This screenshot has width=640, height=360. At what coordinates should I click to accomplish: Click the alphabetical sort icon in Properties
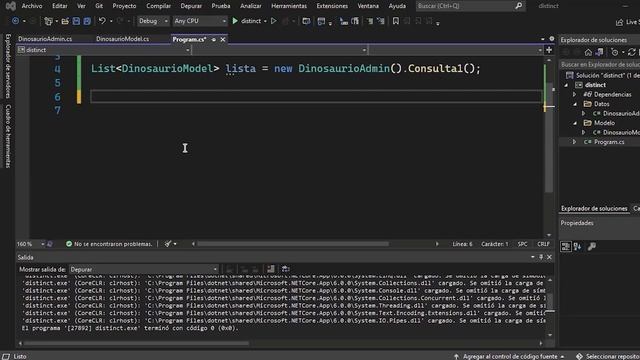point(578,246)
